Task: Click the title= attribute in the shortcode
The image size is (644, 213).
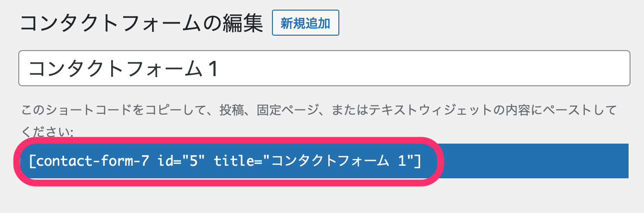Action: 237,161
